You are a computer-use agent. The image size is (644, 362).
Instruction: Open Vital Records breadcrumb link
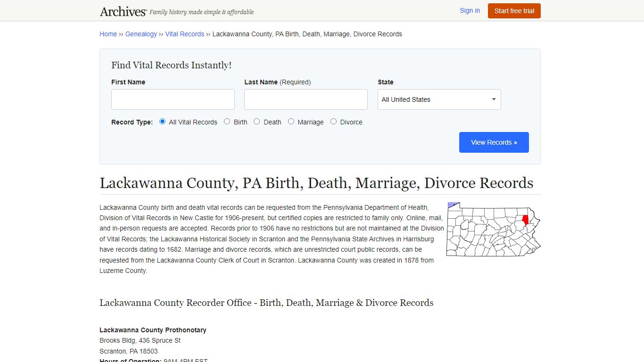click(184, 34)
